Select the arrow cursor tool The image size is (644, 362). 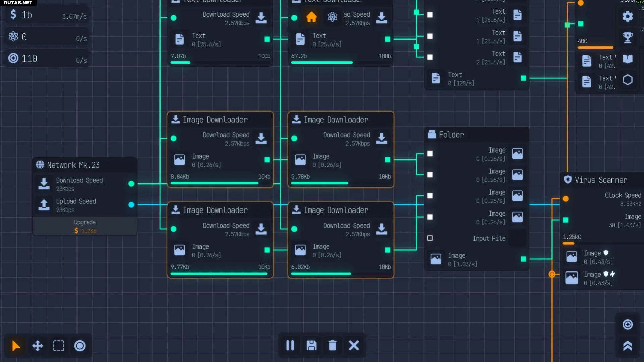[16, 346]
